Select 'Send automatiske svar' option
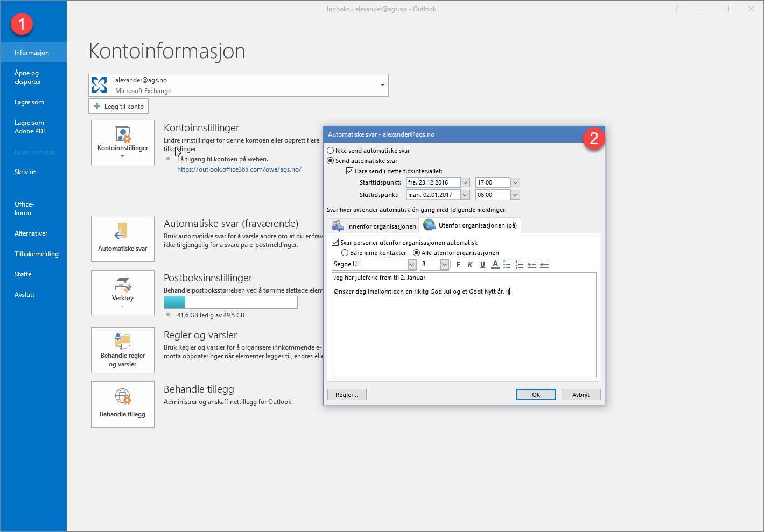The width and height of the screenshot is (764, 532). [331, 161]
